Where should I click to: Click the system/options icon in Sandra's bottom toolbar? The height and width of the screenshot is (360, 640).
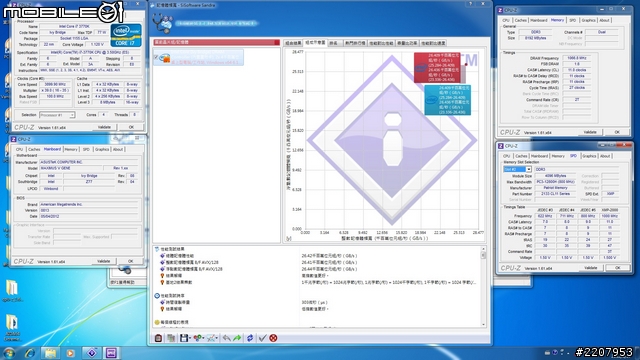171,338
